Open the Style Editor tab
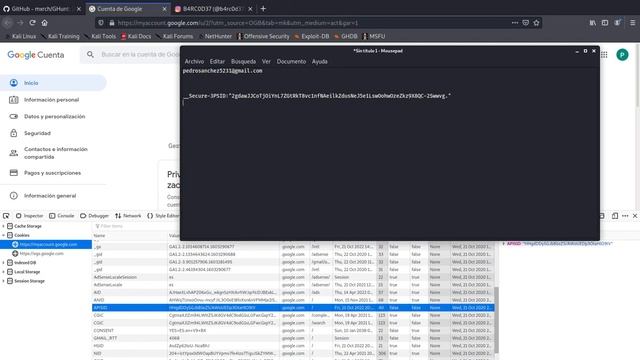The height and width of the screenshot is (360, 640). coord(163,216)
